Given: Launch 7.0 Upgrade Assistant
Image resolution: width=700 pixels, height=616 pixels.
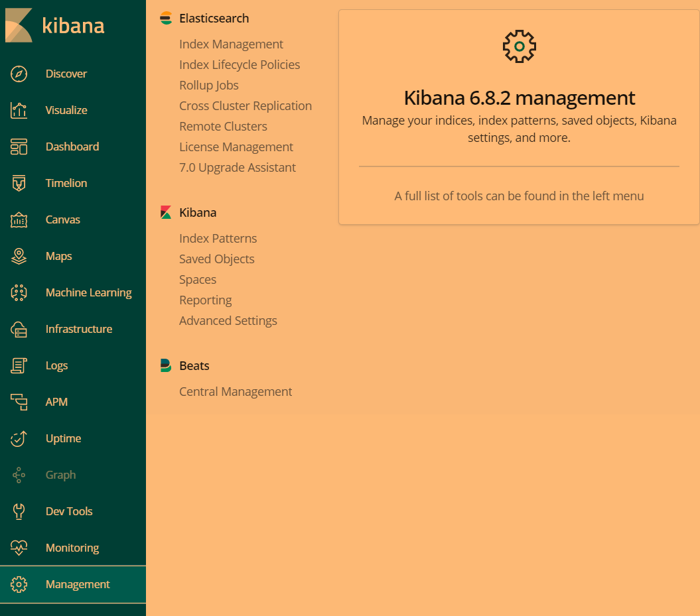Looking at the screenshot, I should point(238,167).
